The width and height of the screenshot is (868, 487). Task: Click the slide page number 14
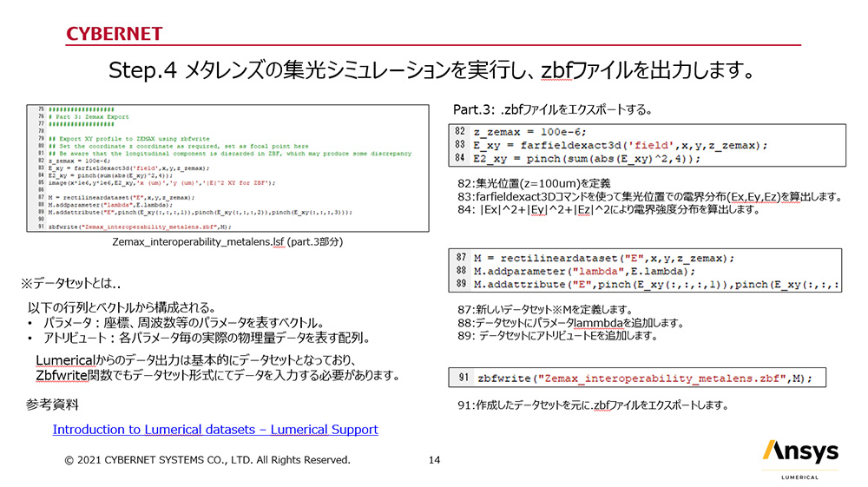(x=435, y=460)
